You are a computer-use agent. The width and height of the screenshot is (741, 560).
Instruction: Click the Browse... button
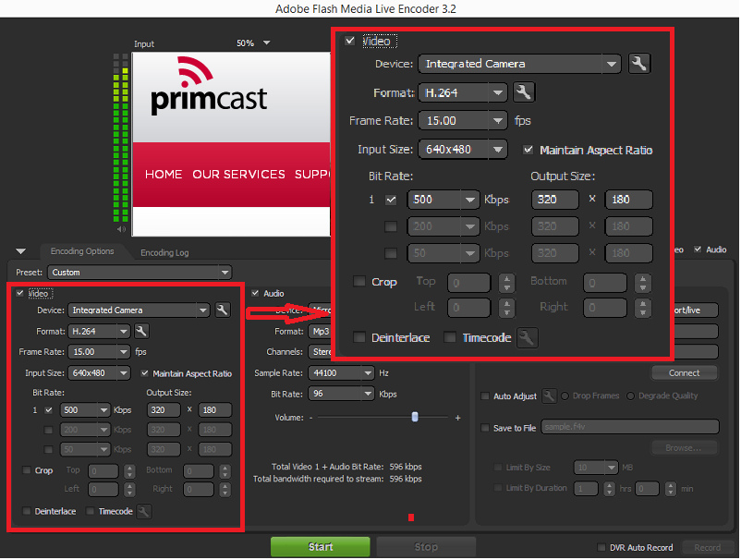[684, 447]
